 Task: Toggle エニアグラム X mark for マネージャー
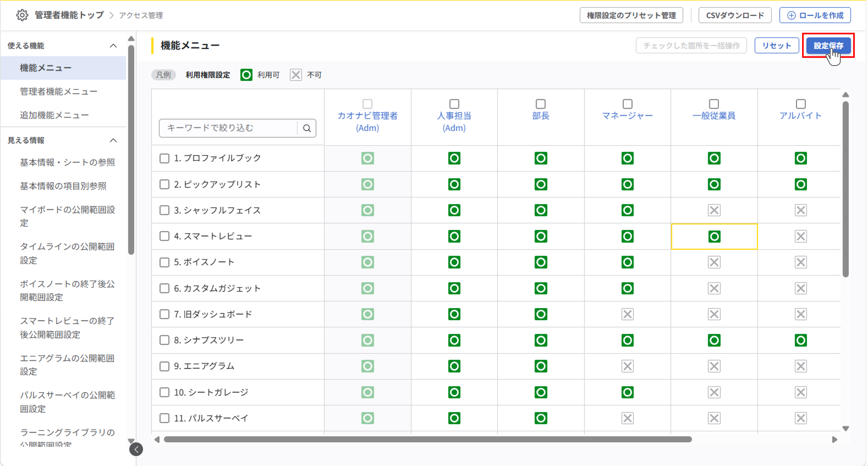(x=627, y=366)
